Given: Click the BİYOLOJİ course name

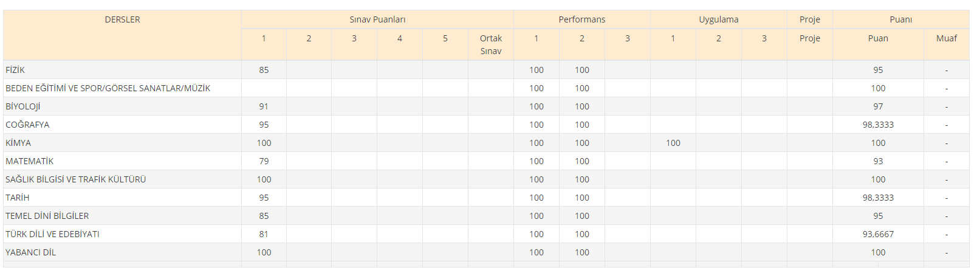Looking at the screenshot, I should [23, 106].
